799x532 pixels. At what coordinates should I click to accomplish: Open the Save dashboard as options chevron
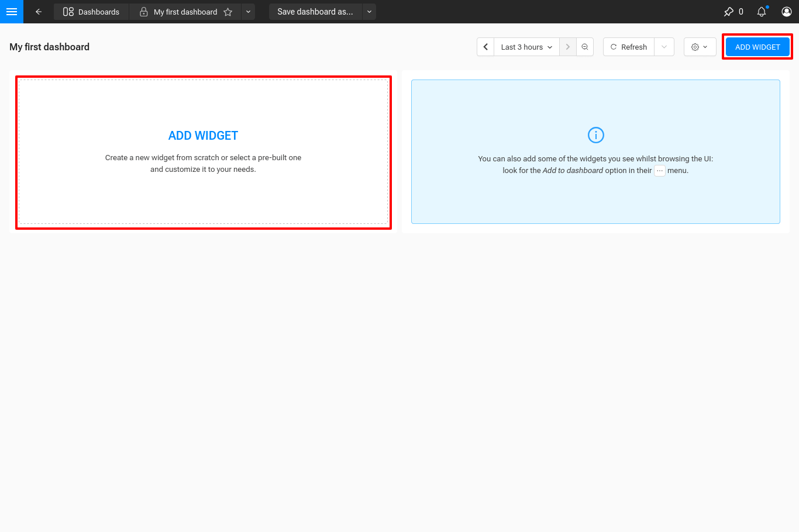pyautogui.click(x=369, y=12)
